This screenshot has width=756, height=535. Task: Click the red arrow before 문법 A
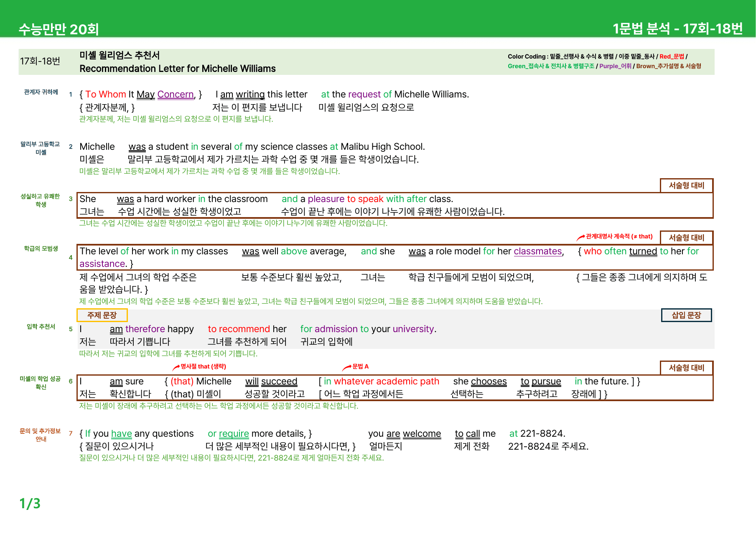[x=347, y=367]
